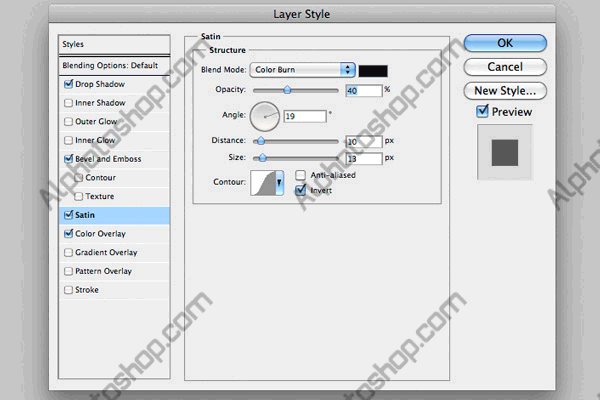Open the Contour picker dropdown arrow
Viewport: 600px width, 400px height.
[x=279, y=183]
